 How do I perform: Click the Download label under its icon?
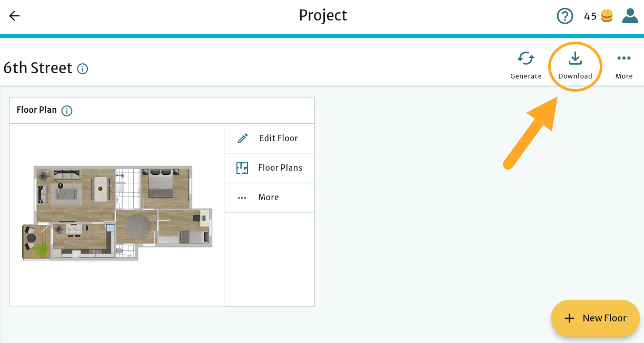(x=575, y=76)
